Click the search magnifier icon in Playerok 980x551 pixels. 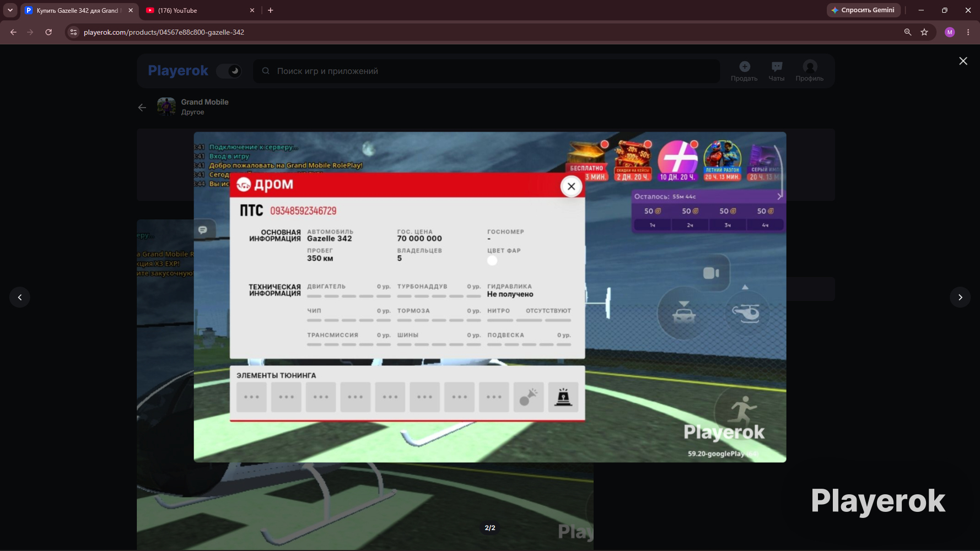266,71
